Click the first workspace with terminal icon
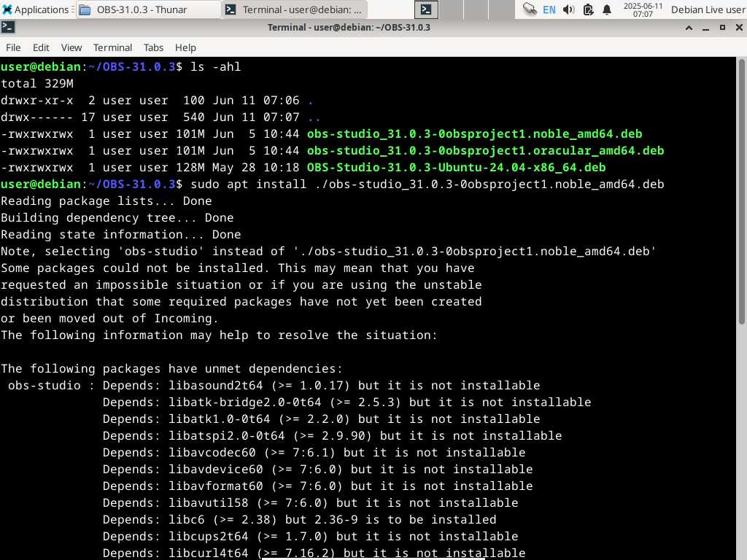Image resolution: width=747 pixels, height=560 pixels. coord(426,9)
